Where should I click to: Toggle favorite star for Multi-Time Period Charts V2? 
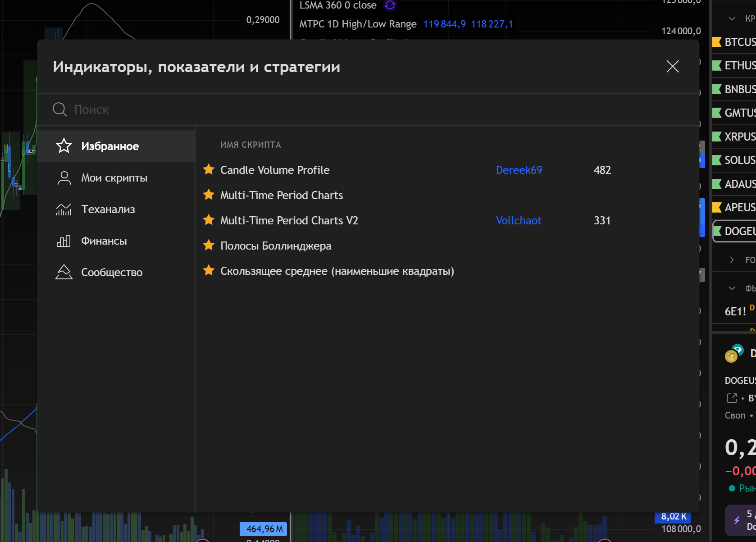209,220
